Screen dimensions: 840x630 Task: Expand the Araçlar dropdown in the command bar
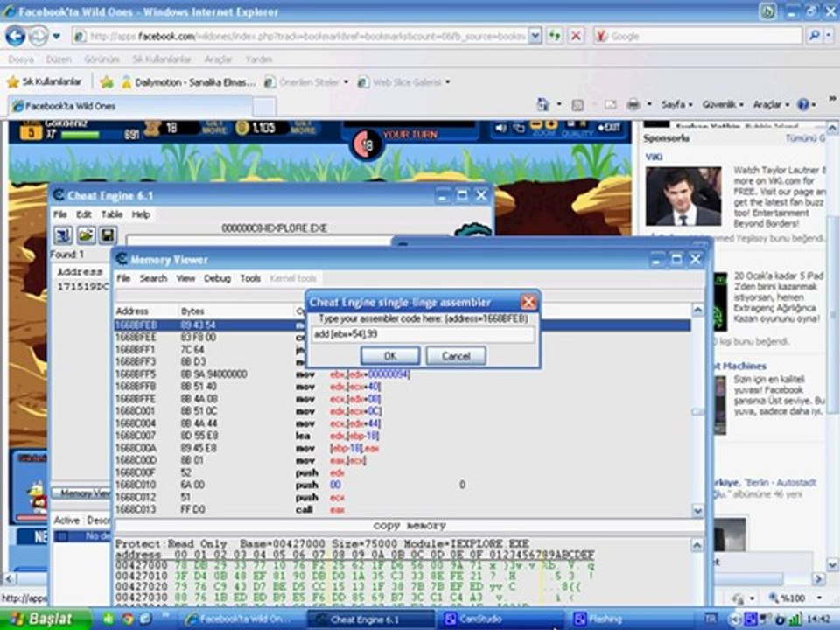[770, 104]
